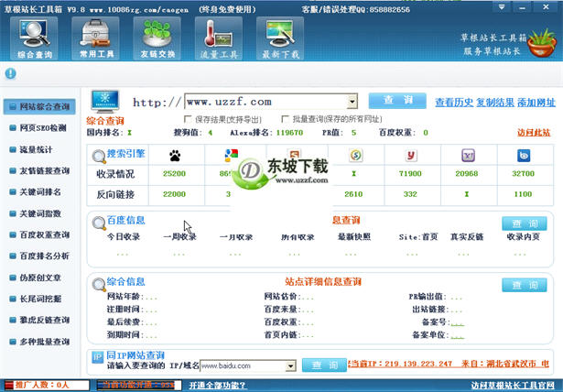Open the 友链交换 clover icon
The width and height of the screenshot is (563, 392).
(x=157, y=38)
